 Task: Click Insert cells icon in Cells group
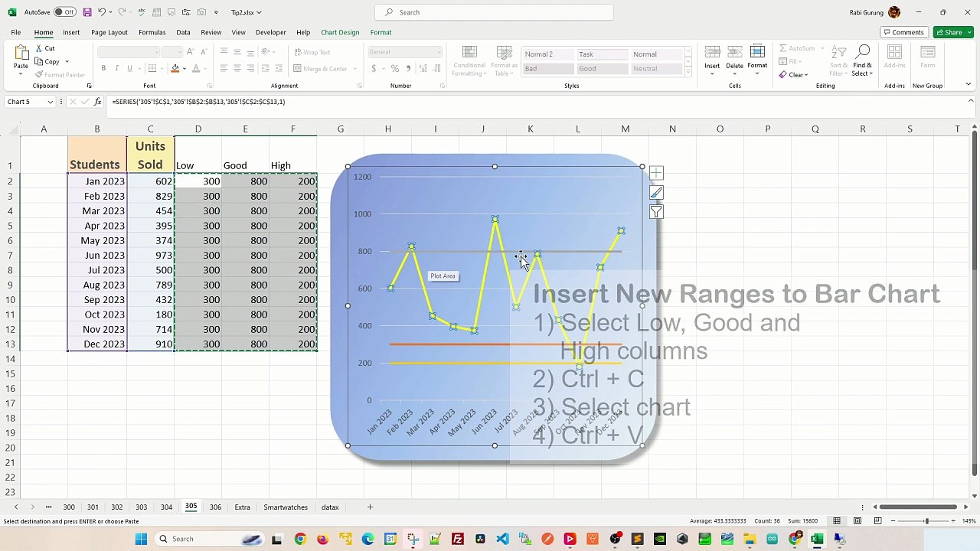(x=712, y=53)
